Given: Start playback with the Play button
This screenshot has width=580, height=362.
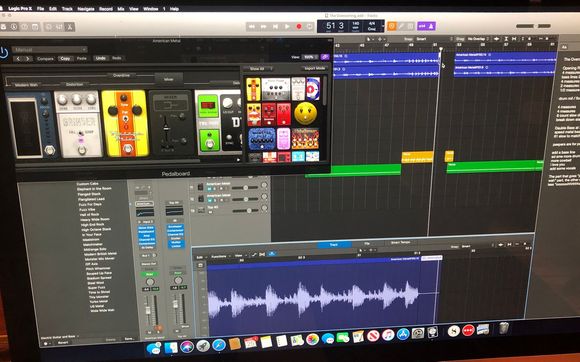Looking at the screenshot, I should [x=287, y=27].
